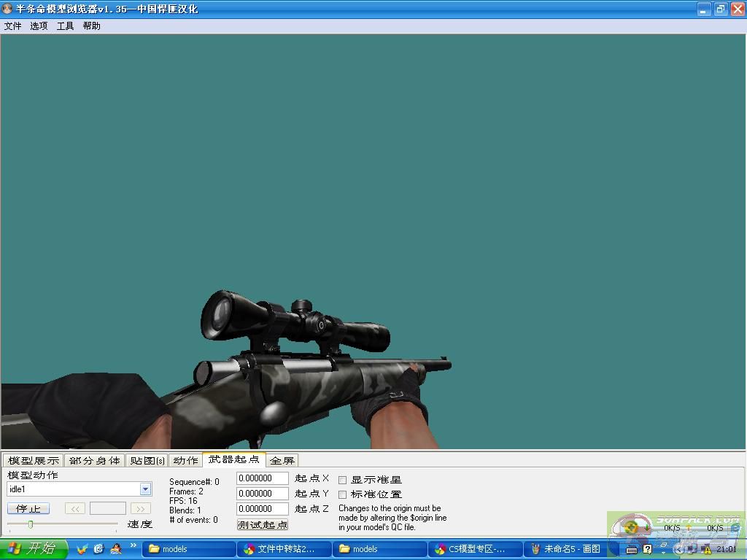
Task: Enable the 显示准星 checkbox
Action: (x=343, y=480)
